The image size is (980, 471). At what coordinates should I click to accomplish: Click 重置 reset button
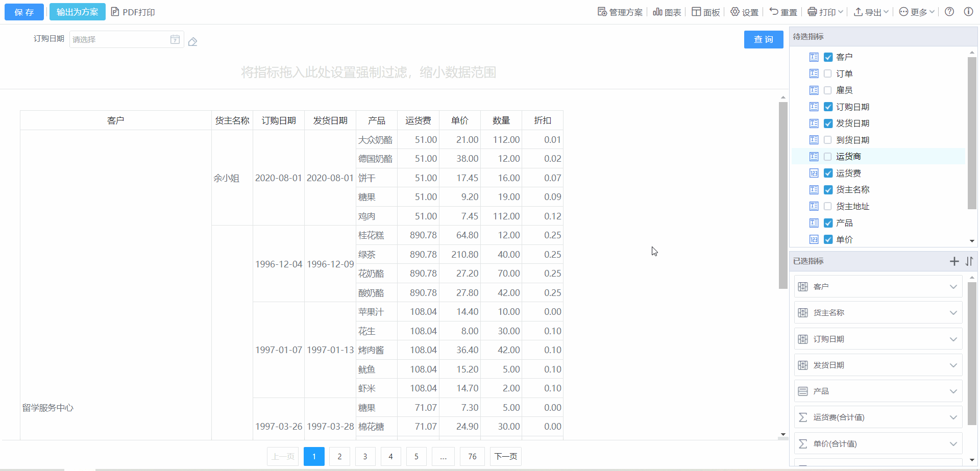click(x=783, y=12)
